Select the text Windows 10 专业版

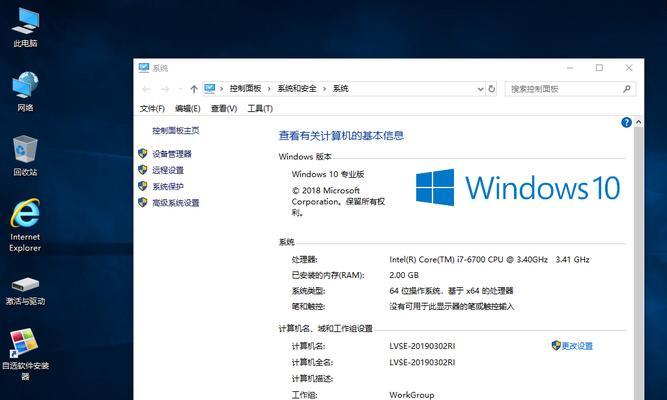[328, 174]
